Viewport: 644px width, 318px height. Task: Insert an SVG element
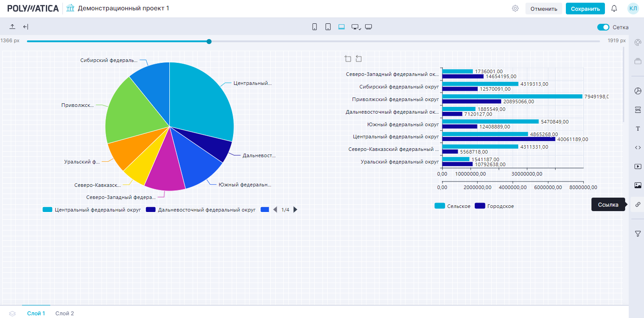pyautogui.click(x=638, y=110)
